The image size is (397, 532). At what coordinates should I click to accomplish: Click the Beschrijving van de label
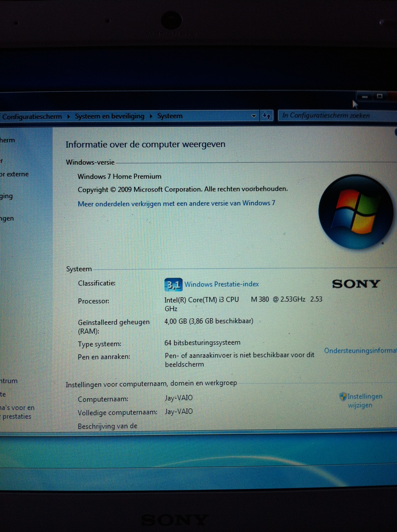pos(107,426)
